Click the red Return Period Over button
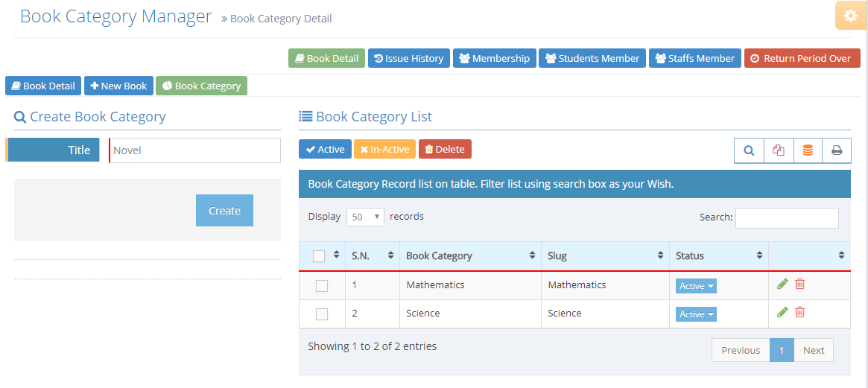The height and width of the screenshot is (388, 868). [802, 58]
